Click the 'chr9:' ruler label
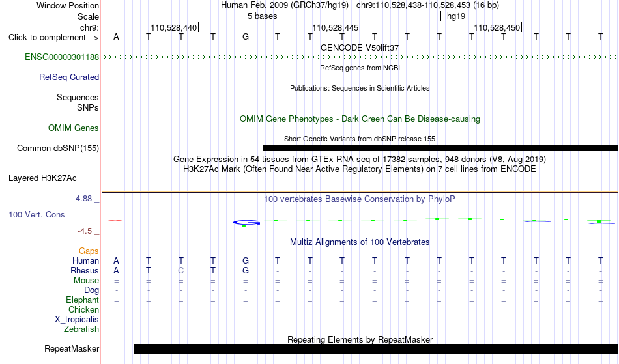619x364 pixels. [89, 27]
